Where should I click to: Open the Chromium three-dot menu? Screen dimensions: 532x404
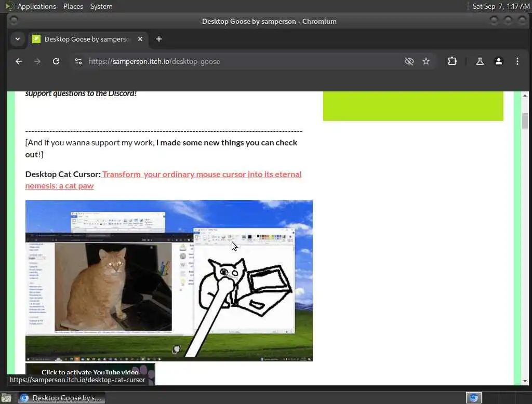pos(517,61)
